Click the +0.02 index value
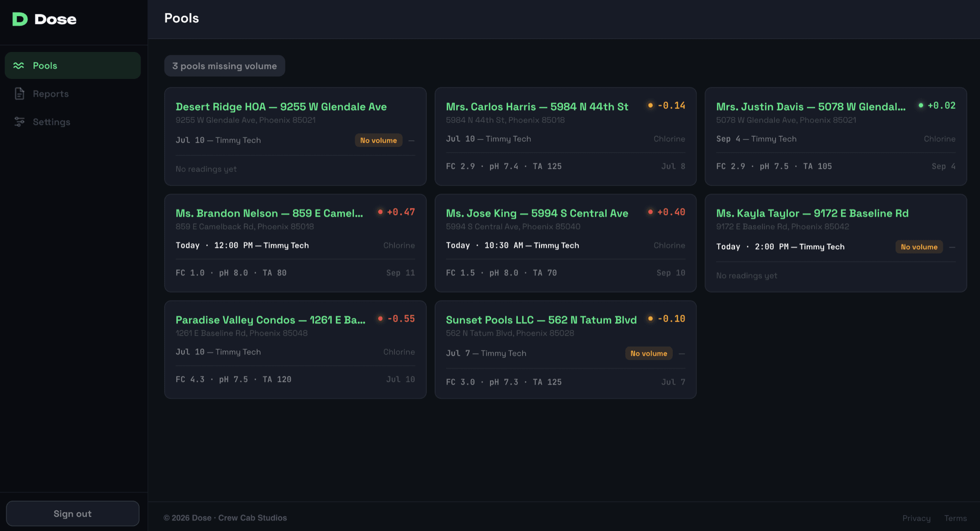The height and width of the screenshot is (531, 980). pos(941,105)
